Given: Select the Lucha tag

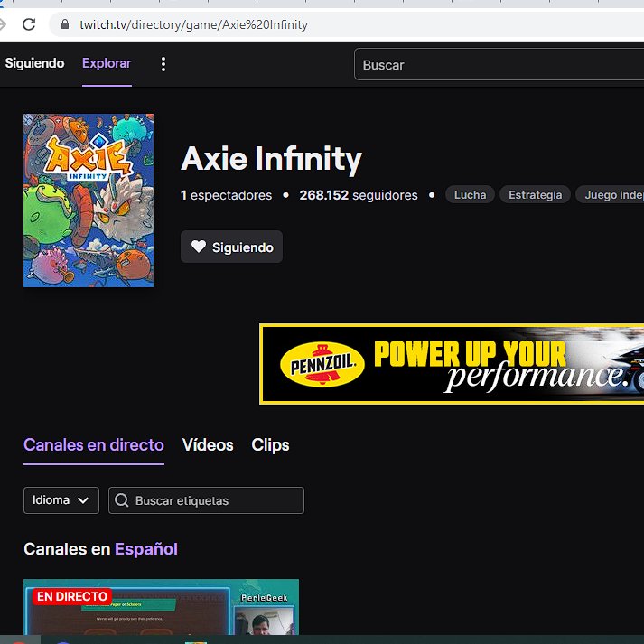Looking at the screenshot, I should (x=470, y=195).
